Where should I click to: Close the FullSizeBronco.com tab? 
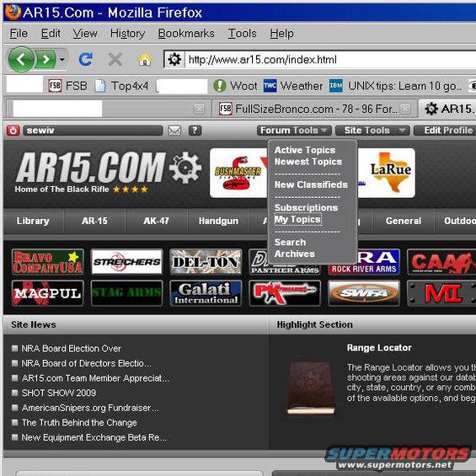click(405, 109)
